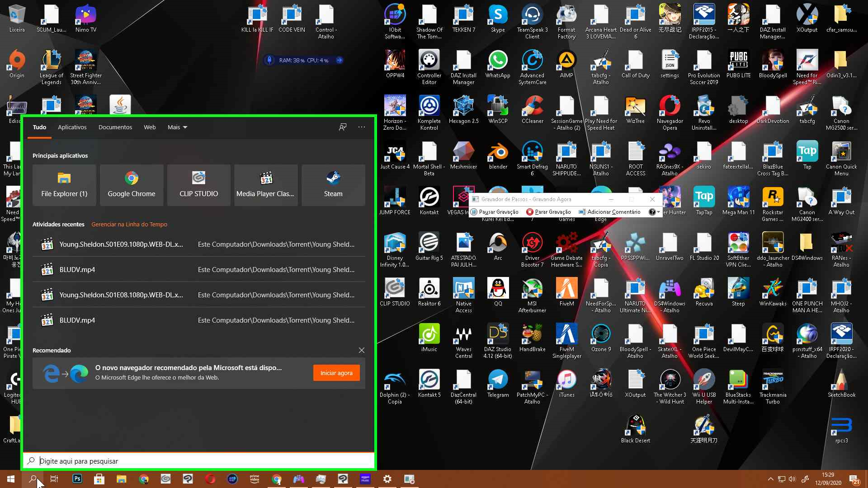
Task: Expand the Mais filter dropdown
Action: pos(177,127)
